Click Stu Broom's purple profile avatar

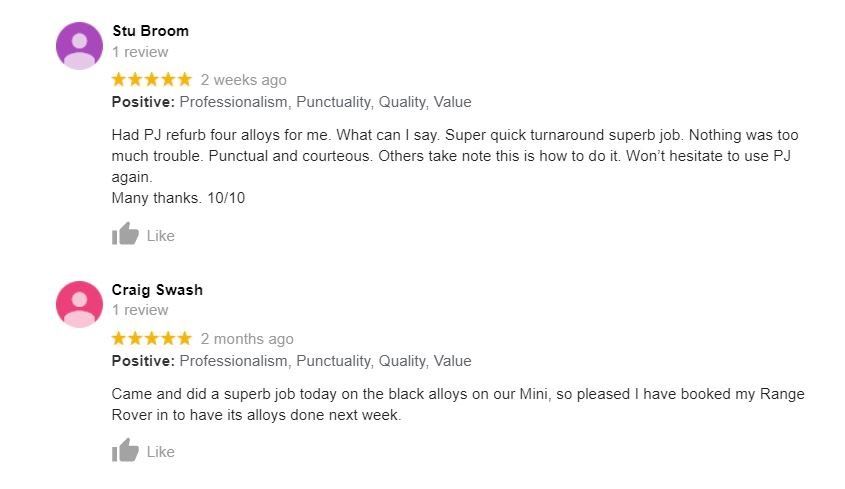click(x=79, y=46)
